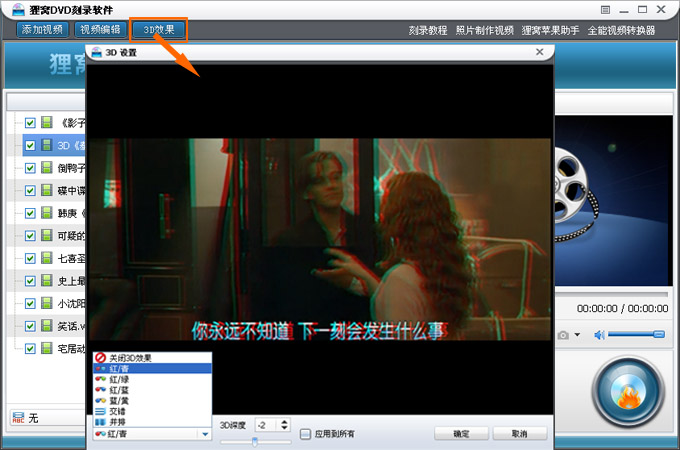Open the 照片制作视频 menu link
This screenshot has width=680, height=450.
tap(484, 30)
